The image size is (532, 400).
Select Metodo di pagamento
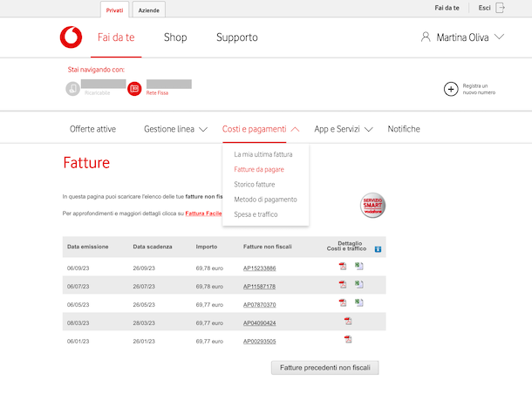pyautogui.click(x=265, y=200)
